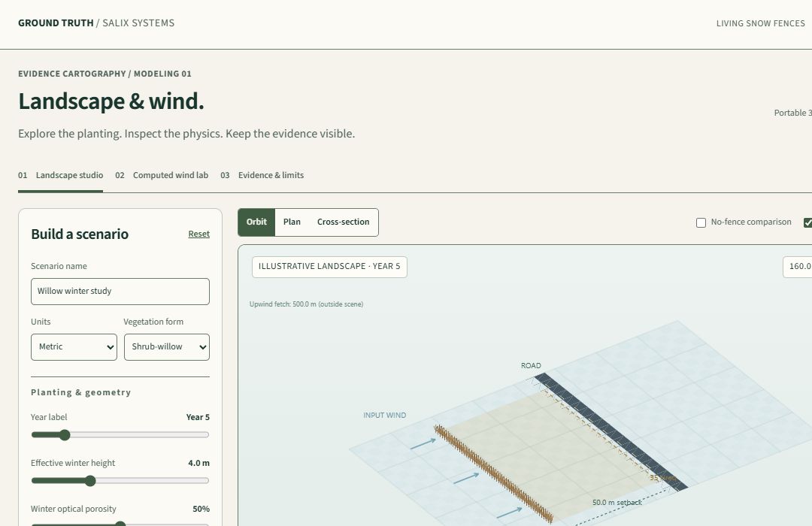
Task: Enable the No-fence comparison checkbox
Action: pyautogui.click(x=701, y=222)
